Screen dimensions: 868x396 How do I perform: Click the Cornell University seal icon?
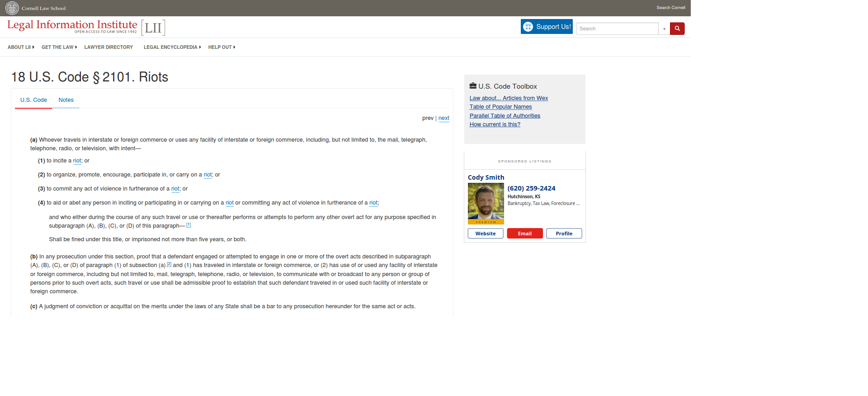point(12,8)
